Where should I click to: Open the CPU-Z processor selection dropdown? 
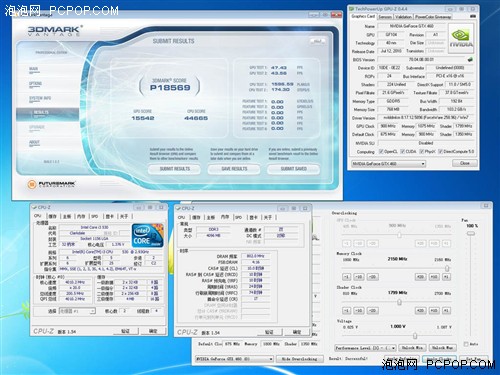coord(77,311)
